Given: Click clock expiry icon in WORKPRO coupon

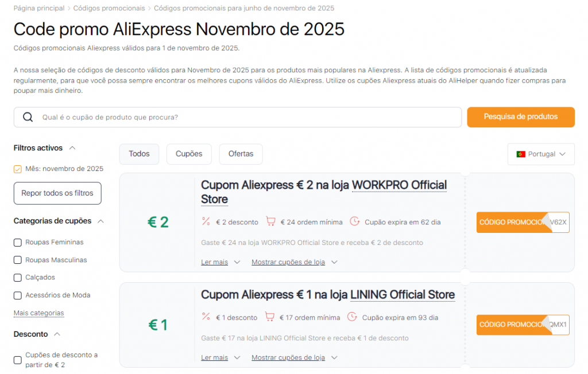Looking at the screenshot, I should tap(354, 221).
